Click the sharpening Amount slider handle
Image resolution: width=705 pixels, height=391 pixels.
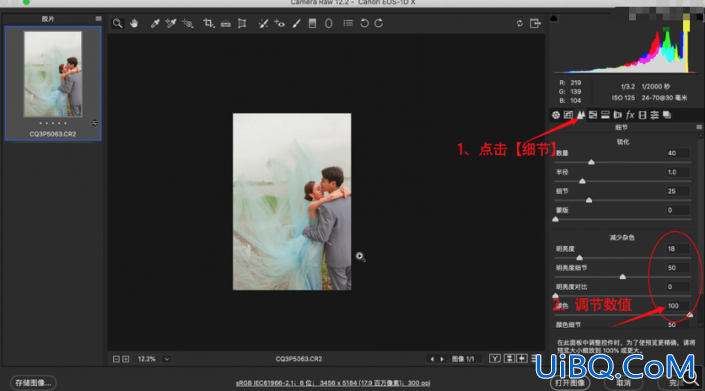coord(591,162)
